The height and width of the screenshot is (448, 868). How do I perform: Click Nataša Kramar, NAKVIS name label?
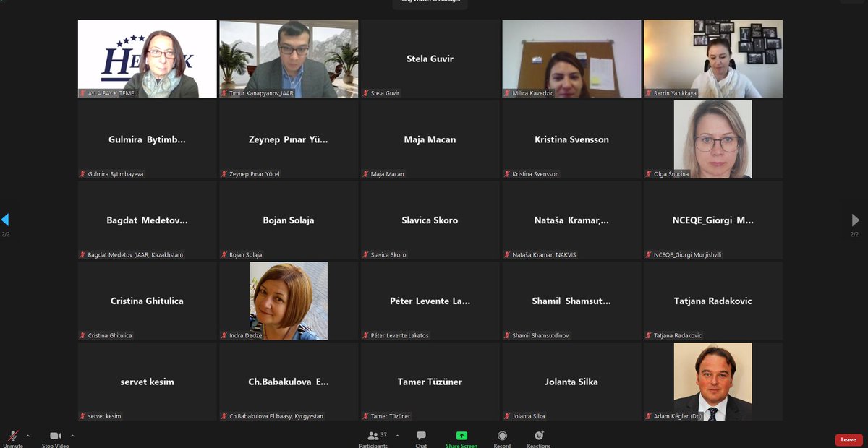(542, 255)
